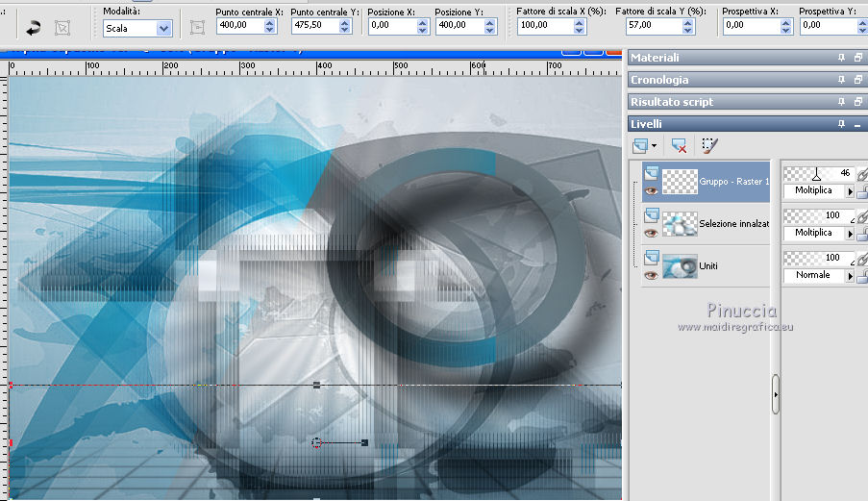Viewport: 868px width, 501px height.
Task: Click the top-center transform handle on canvas
Action: tap(316, 385)
